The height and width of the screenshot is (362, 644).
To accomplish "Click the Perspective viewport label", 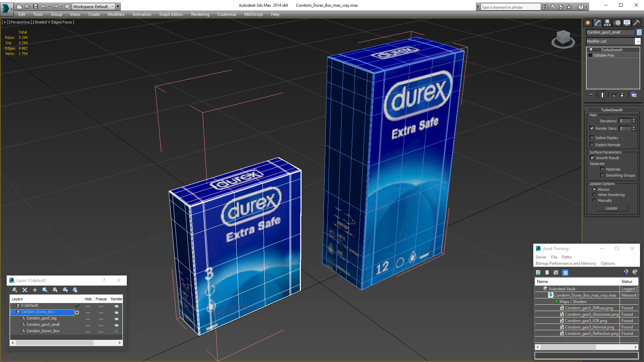I will click(x=20, y=22).
